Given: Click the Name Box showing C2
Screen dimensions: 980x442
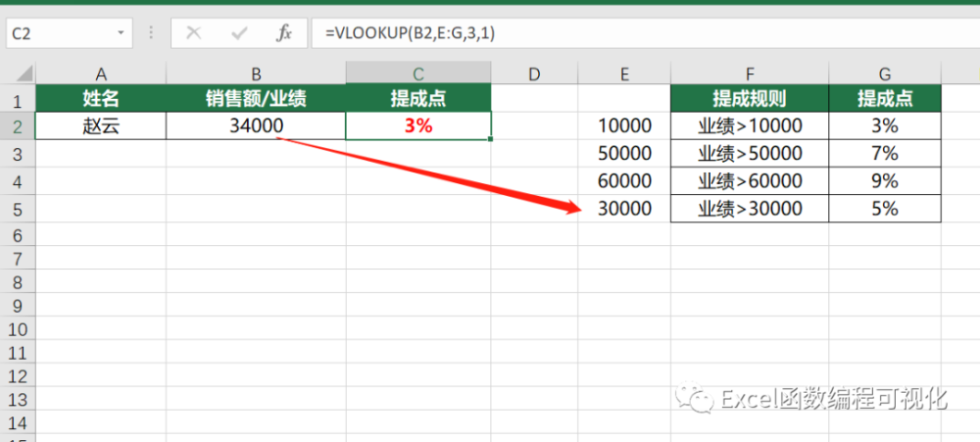Looking at the screenshot, I should point(70,33).
